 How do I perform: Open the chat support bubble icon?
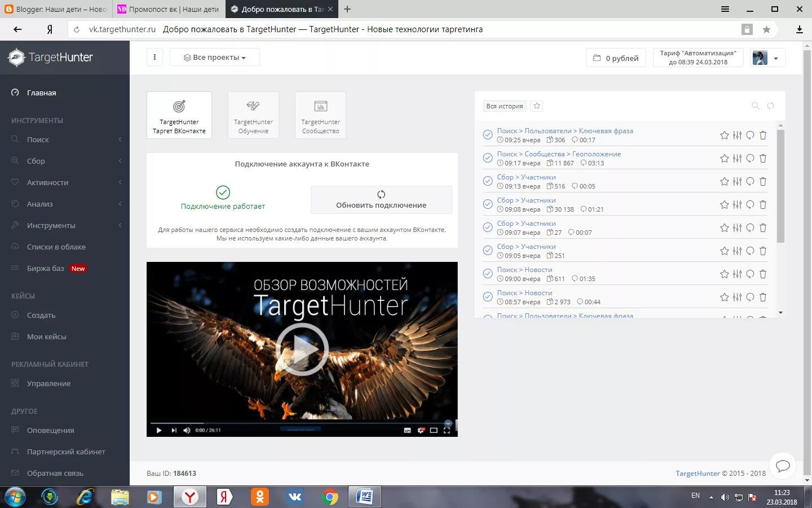pos(783,466)
